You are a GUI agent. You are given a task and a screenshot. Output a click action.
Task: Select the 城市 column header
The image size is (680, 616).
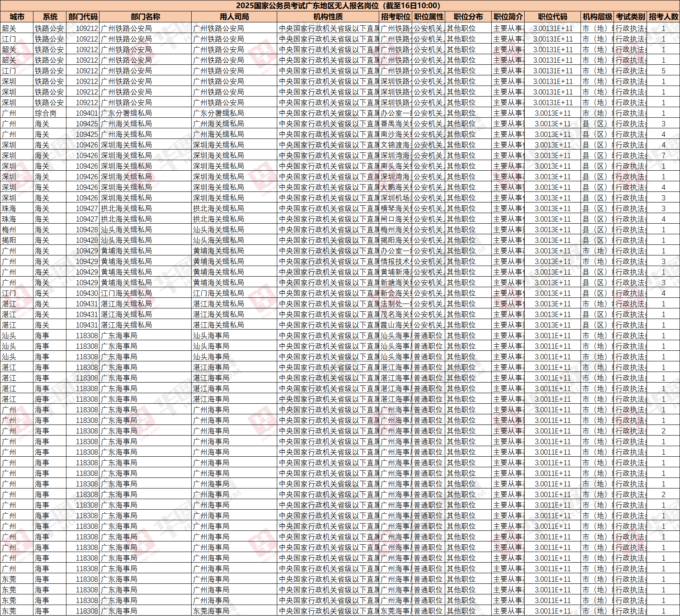click(17, 17)
